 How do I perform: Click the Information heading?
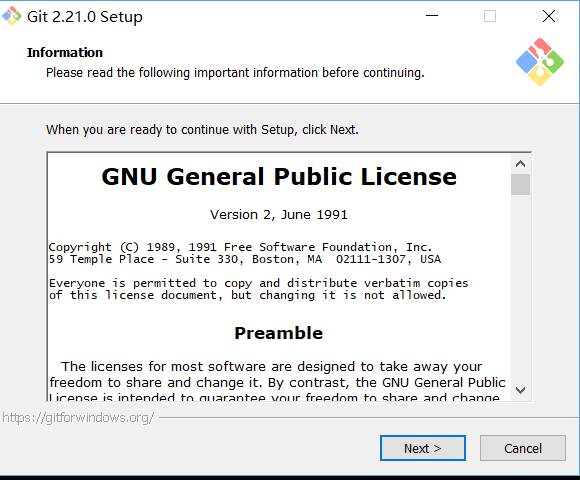(65, 53)
